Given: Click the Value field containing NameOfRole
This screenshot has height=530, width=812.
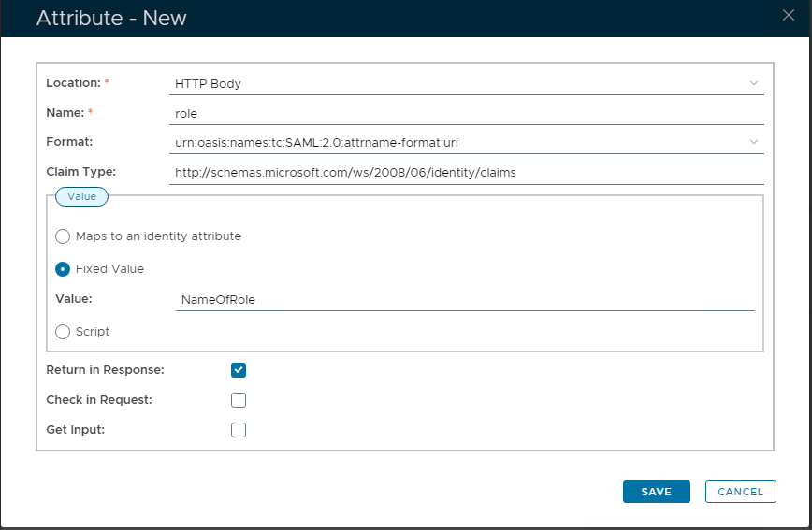Looking at the screenshot, I should [x=464, y=300].
